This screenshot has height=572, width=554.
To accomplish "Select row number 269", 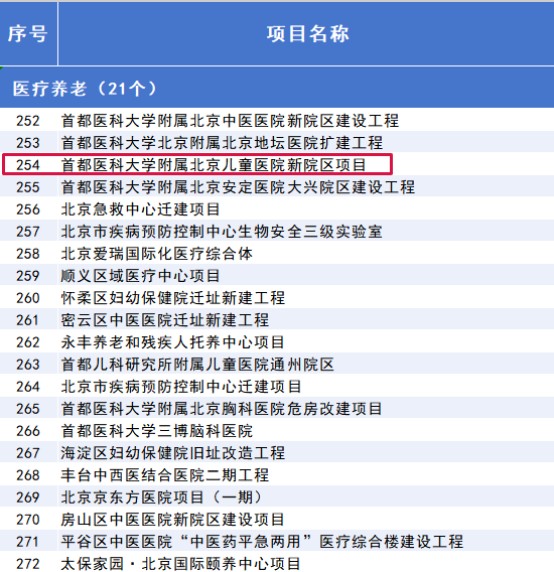I will pyautogui.click(x=28, y=498).
